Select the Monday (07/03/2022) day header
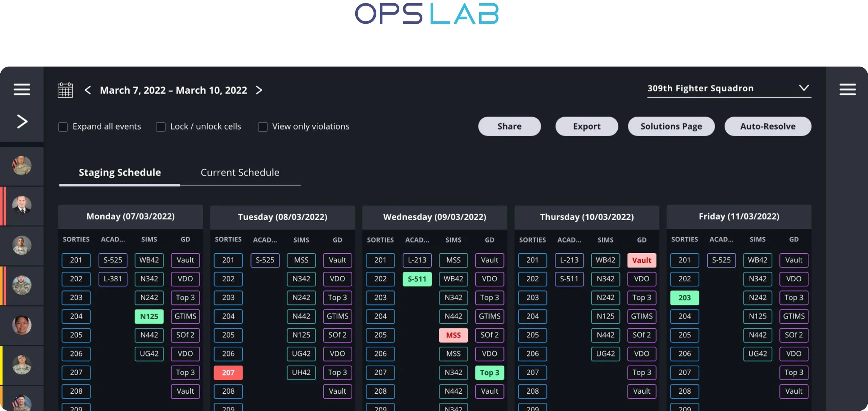This screenshot has width=868, height=411. [131, 216]
